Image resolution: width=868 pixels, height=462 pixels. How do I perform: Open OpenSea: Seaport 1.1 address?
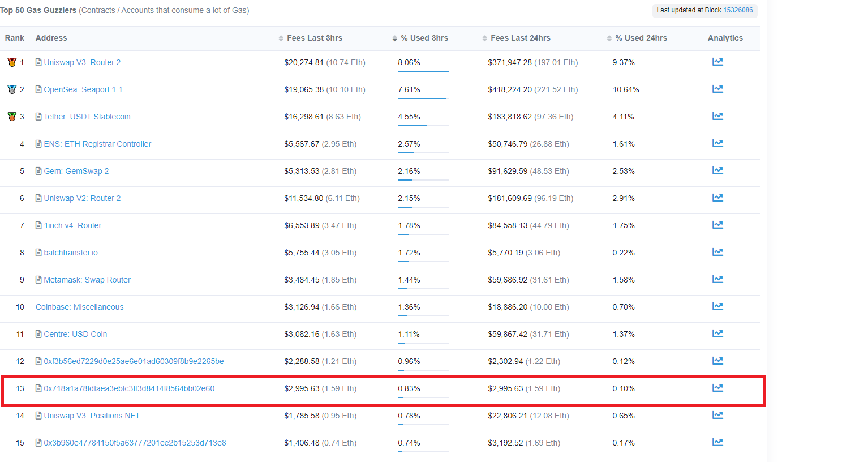tap(83, 89)
